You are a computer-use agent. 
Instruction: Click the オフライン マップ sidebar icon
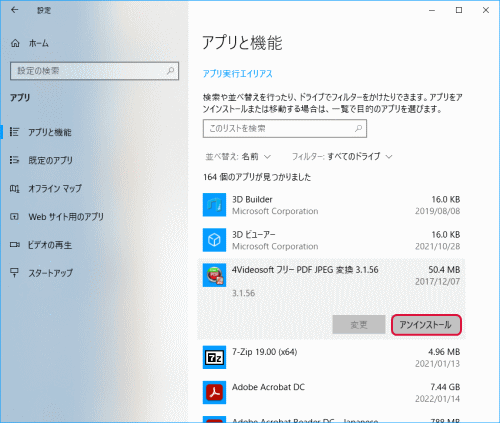pyautogui.click(x=14, y=189)
